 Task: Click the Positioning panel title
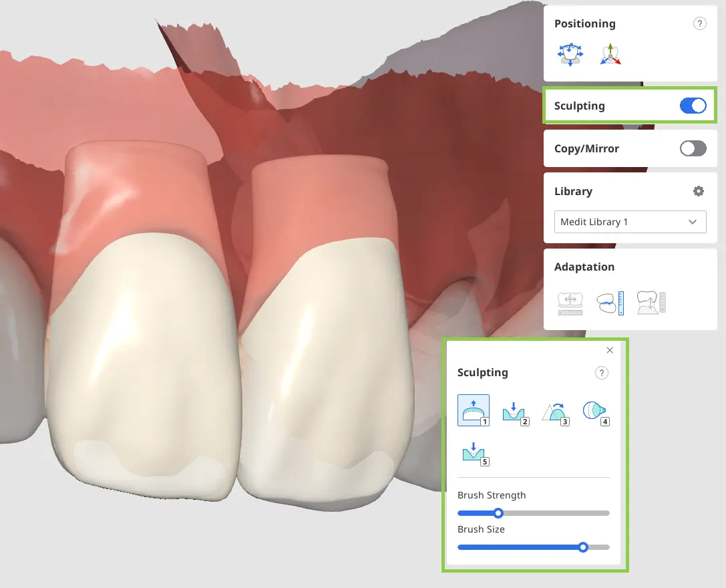(585, 23)
